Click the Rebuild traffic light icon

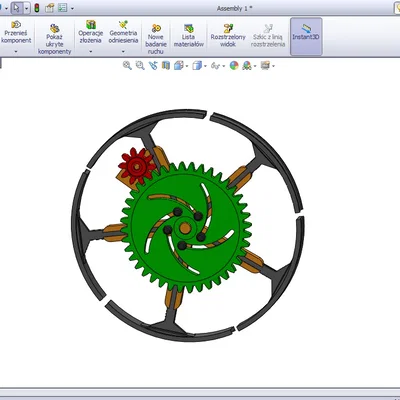37,8
